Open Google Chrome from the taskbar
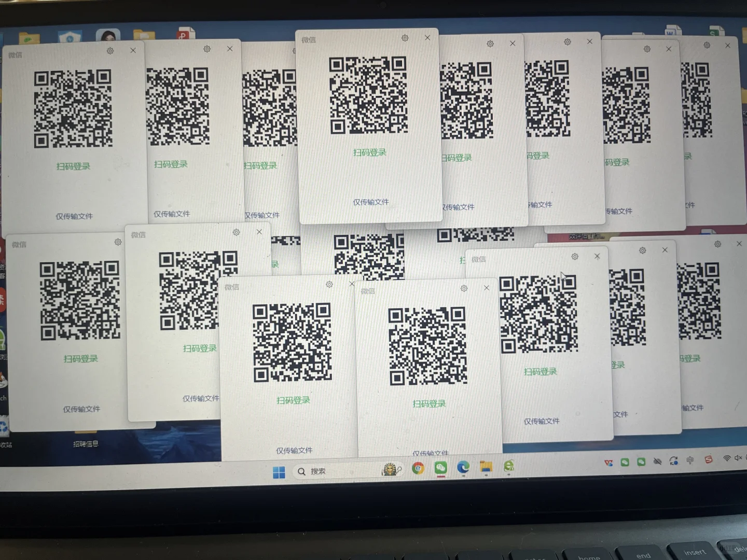 pos(418,468)
